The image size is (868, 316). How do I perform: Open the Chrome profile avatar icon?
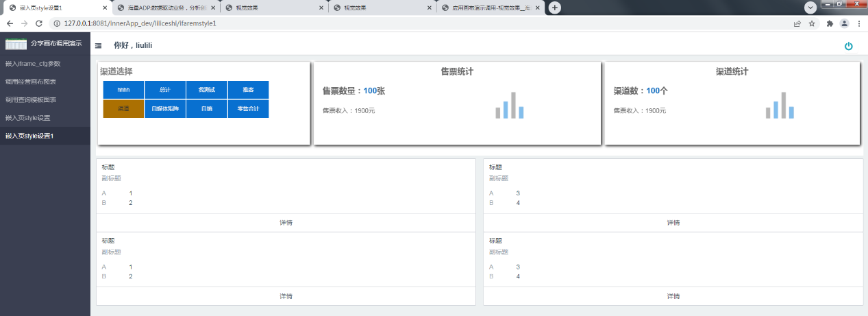845,23
